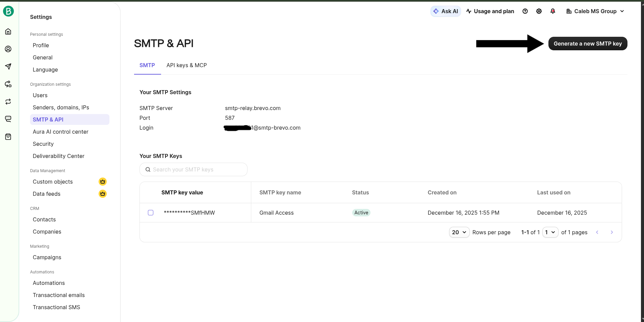The width and height of the screenshot is (644, 322).
Task: Open the Brevo logo home
Action: point(8,11)
